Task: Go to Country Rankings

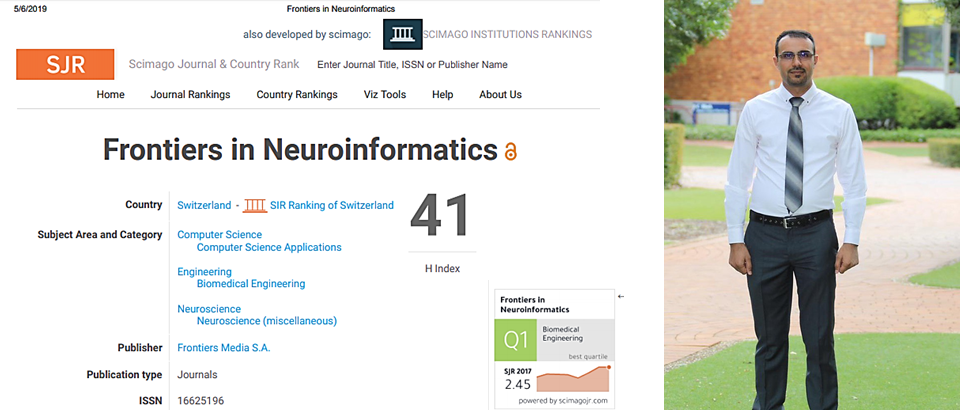Action: (296, 95)
